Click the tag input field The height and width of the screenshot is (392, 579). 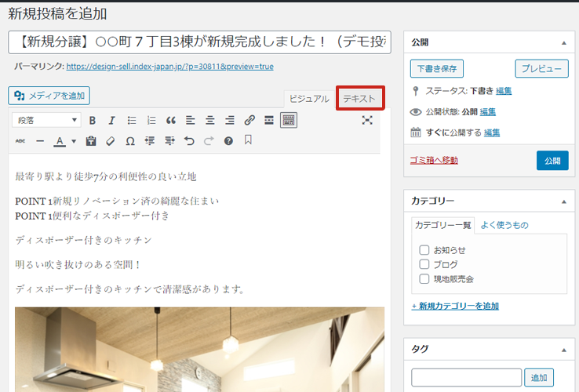click(x=466, y=378)
